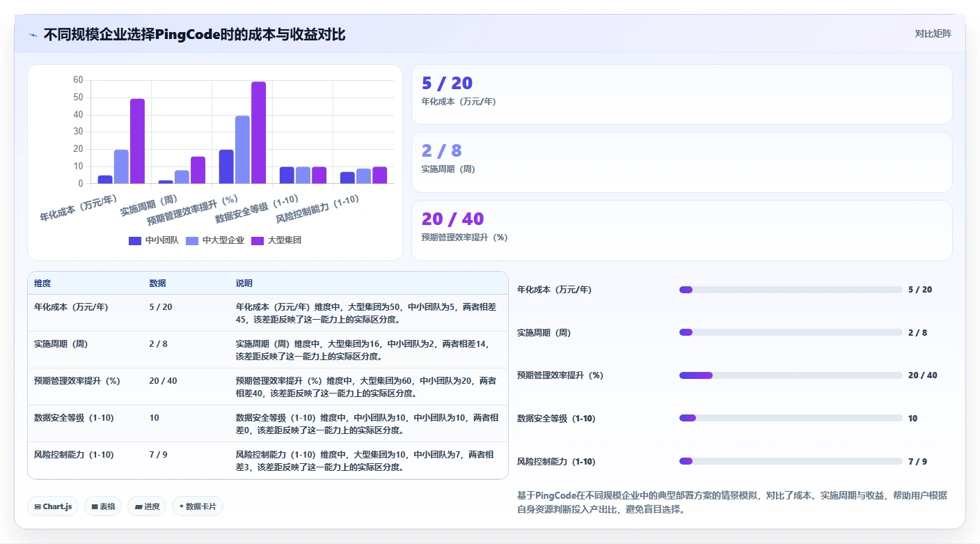Viewport: 980px width, 544px height.
Task: Click the 表格 tag icon
Action: coord(94,506)
